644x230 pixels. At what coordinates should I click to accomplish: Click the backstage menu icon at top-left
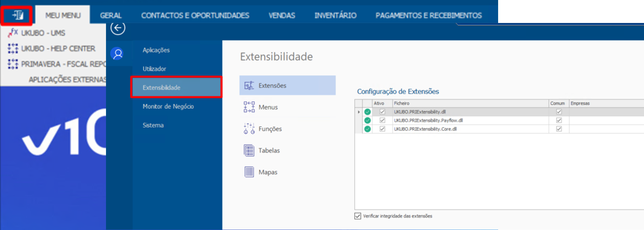click(17, 15)
